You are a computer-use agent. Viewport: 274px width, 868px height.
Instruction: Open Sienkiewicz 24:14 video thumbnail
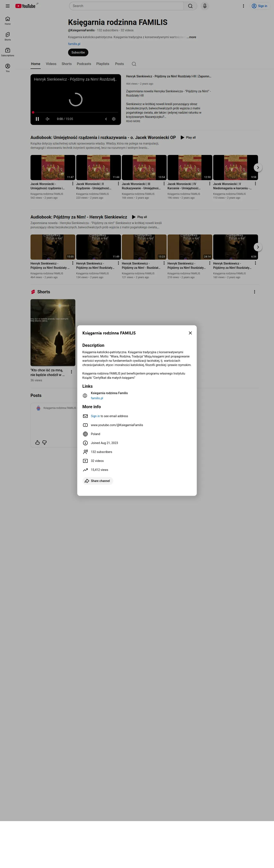(x=190, y=247)
